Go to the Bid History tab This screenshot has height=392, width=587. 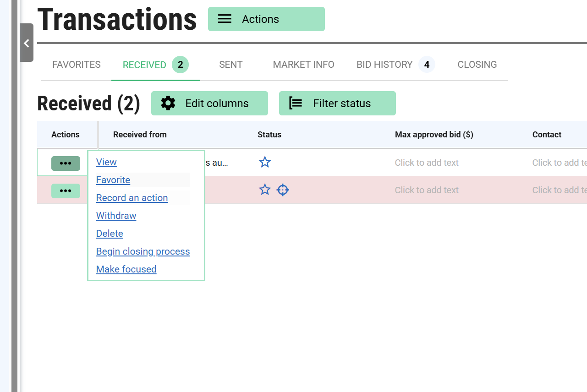[x=385, y=65]
